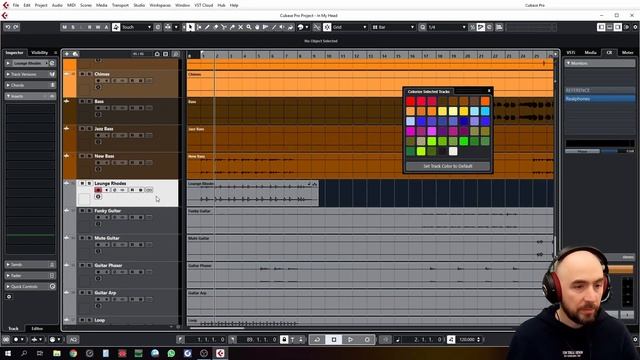The width and height of the screenshot is (640, 360).
Task: Click the Record transport button
Action: tap(367, 340)
